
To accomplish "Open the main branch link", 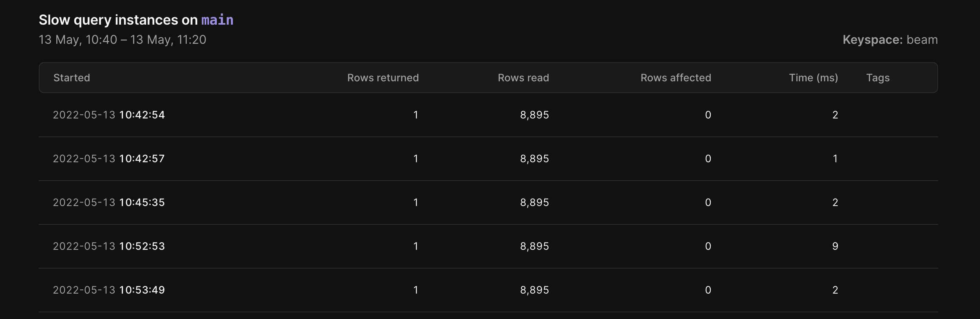I will point(217,20).
